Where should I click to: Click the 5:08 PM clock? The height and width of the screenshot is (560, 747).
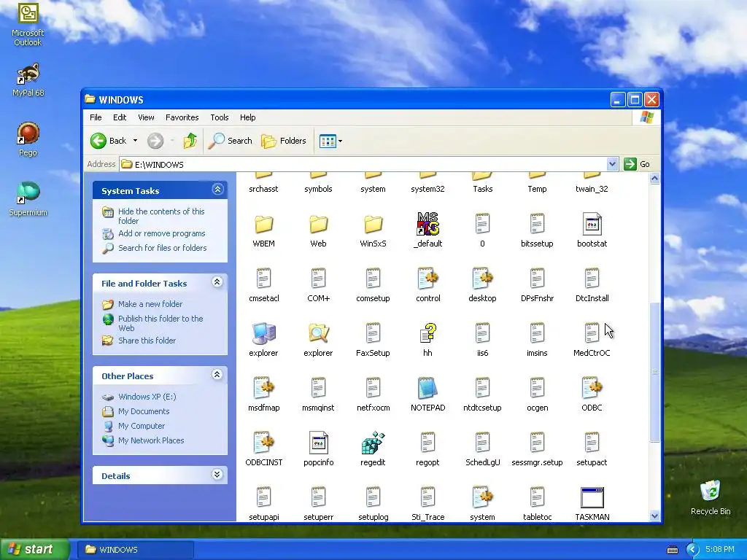[719, 550]
